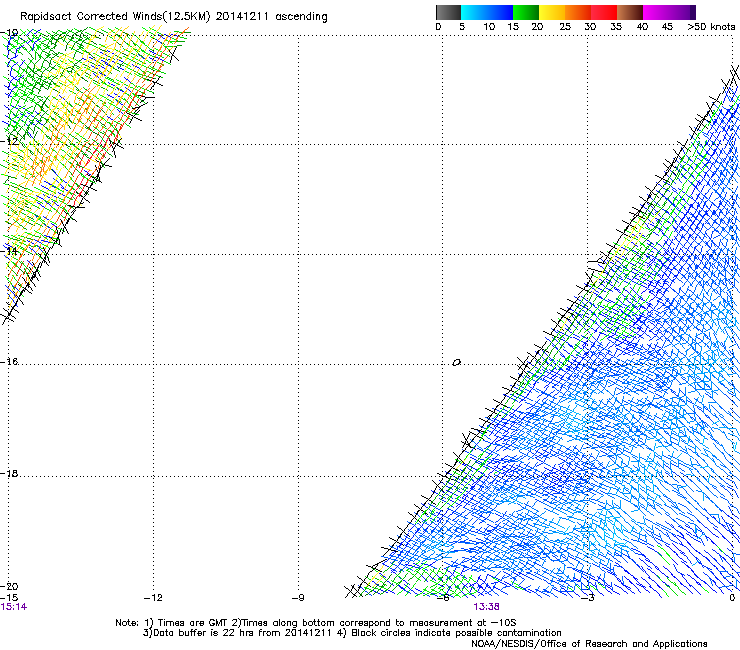
Task: Click the purple time label '13:38'
Action: (x=487, y=607)
